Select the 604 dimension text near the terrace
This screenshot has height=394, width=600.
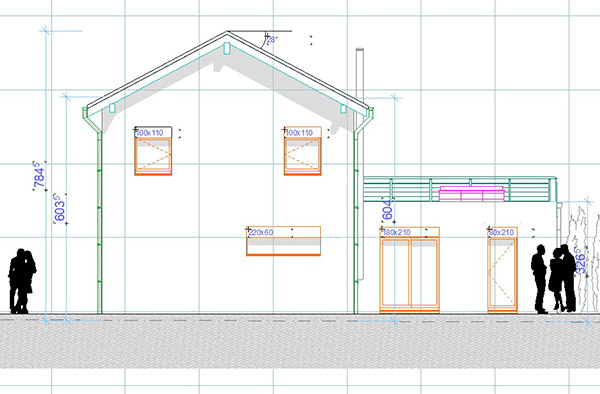[x=387, y=210]
